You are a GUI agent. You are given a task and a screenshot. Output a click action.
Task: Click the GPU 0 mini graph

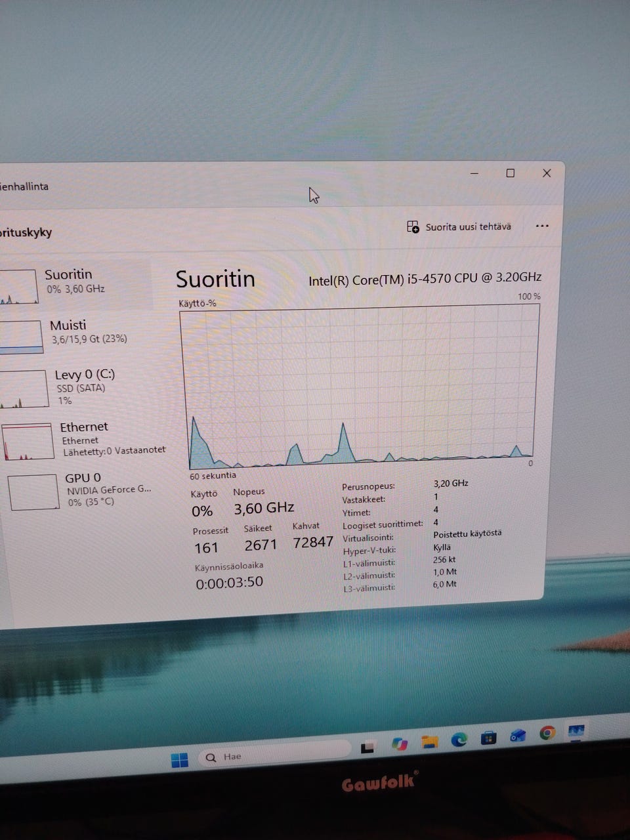pos(33,492)
